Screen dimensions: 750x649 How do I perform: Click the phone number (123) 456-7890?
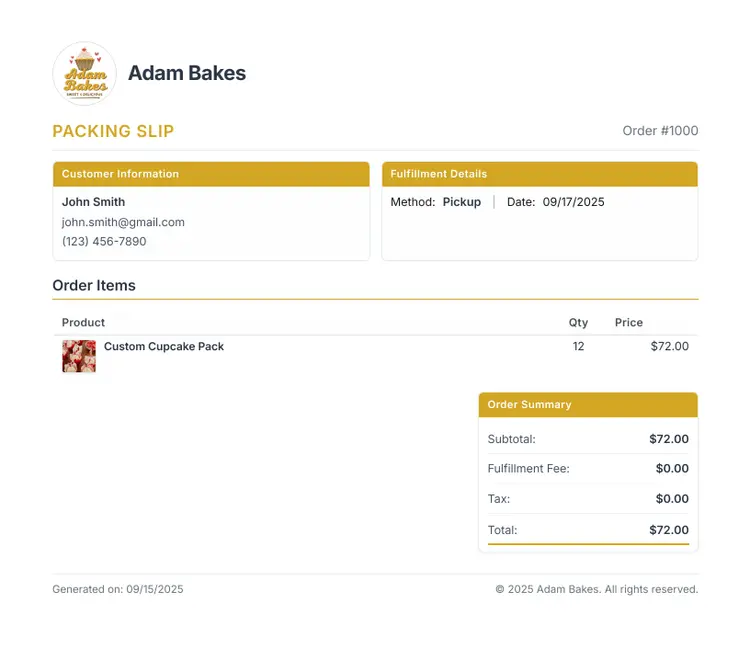pos(104,241)
